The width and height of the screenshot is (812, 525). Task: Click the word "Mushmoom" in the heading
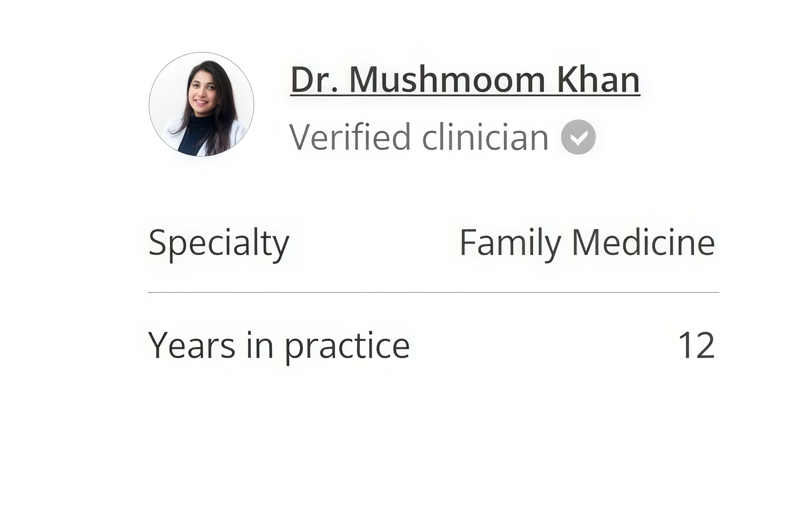(447, 80)
